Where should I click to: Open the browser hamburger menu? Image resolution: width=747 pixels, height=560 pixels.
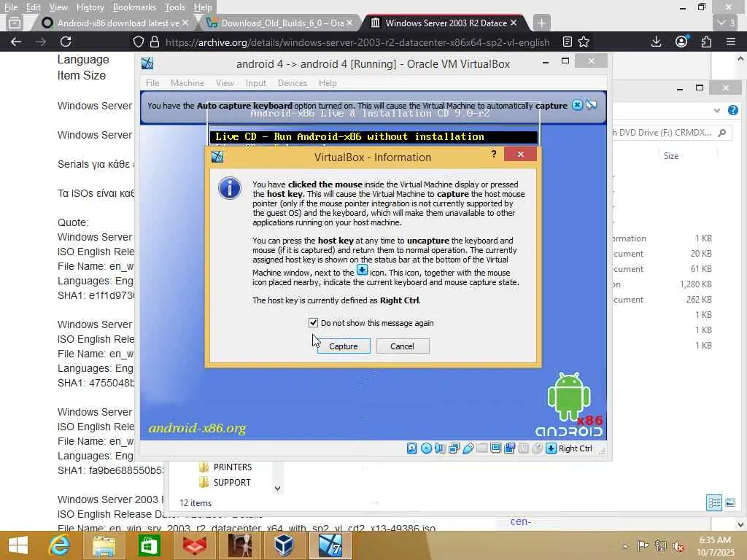[x=731, y=42]
